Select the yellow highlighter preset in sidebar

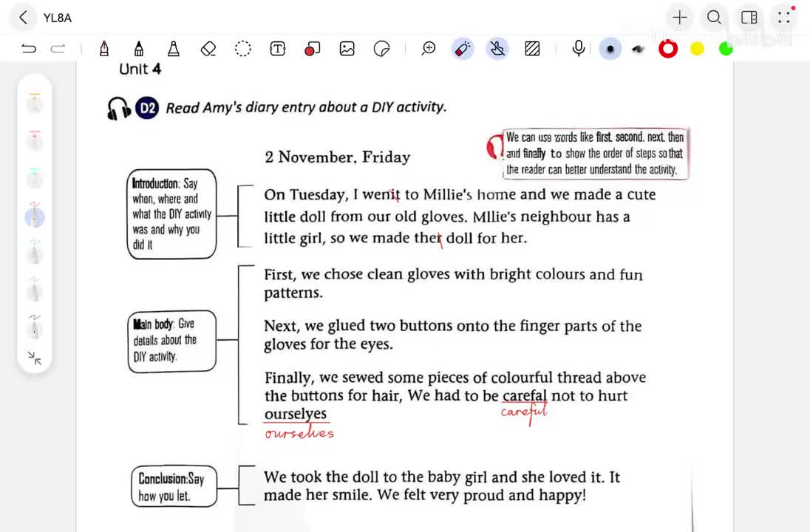pos(35,102)
